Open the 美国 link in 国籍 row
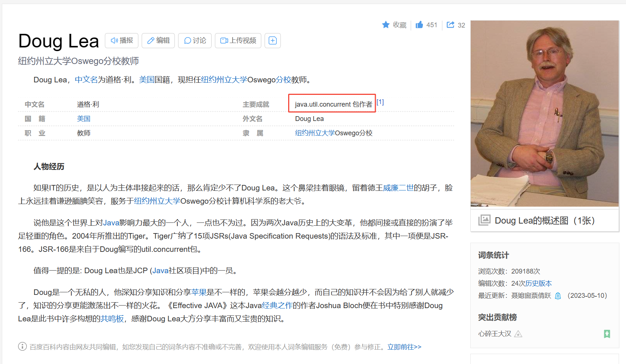Viewport: 626px width, 364px height. coord(84,119)
